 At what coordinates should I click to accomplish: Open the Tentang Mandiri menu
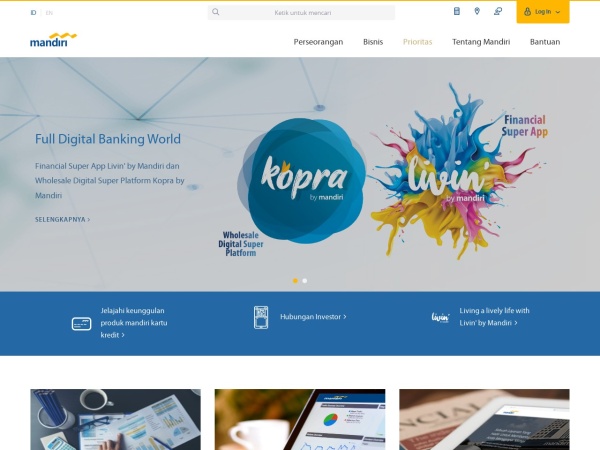481,42
